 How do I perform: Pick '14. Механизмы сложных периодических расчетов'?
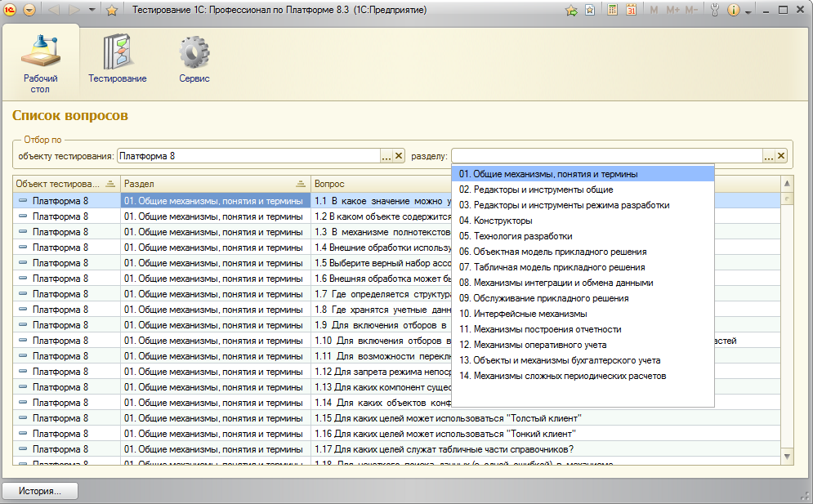562,376
